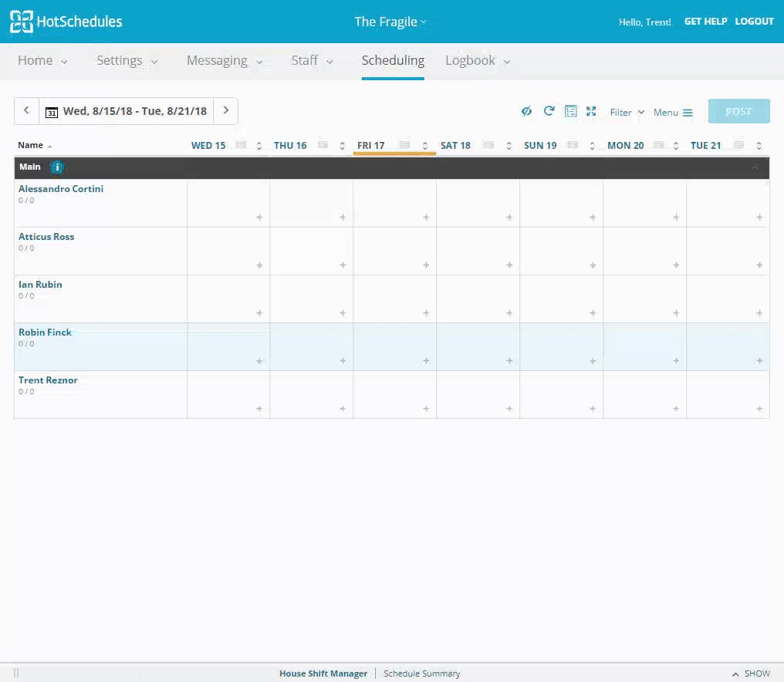This screenshot has width=784, height=682.
Task: Add shift for Ian Rubin on FRI 17
Action: pyautogui.click(x=426, y=313)
